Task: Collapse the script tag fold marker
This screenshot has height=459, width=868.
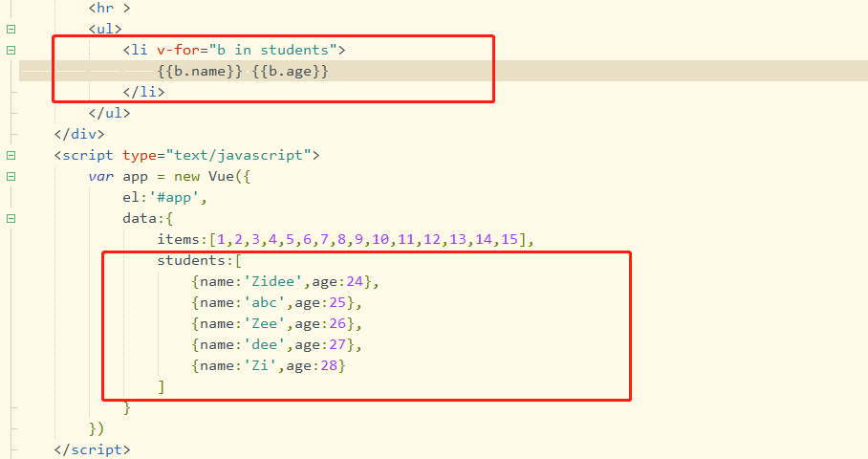Action: [x=11, y=156]
